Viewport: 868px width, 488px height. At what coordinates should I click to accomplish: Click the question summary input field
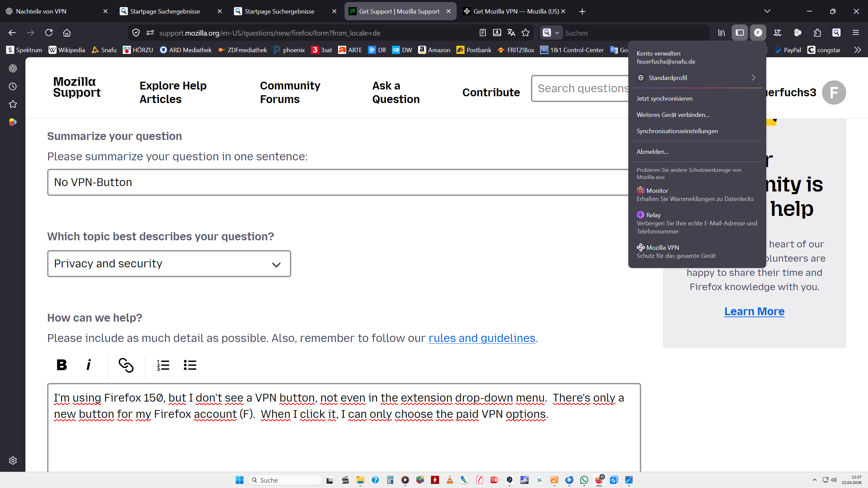click(337, 182)
